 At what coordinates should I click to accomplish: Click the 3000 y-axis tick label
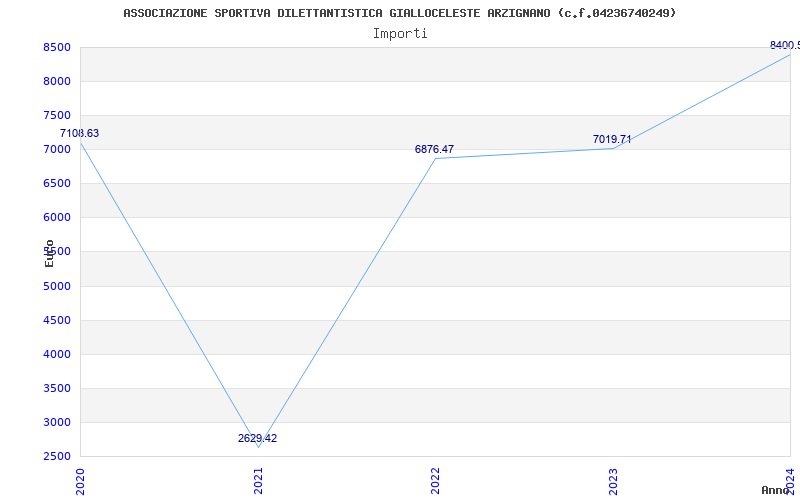point(57,422)
